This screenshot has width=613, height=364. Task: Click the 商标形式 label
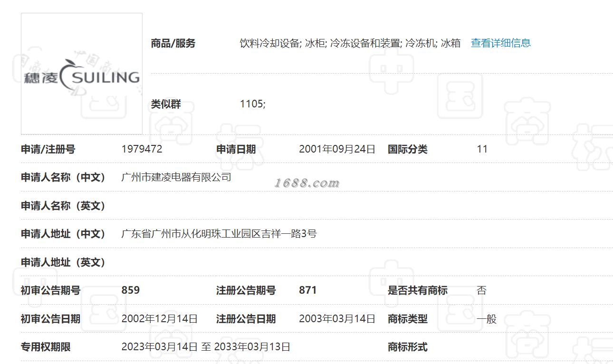408,347
